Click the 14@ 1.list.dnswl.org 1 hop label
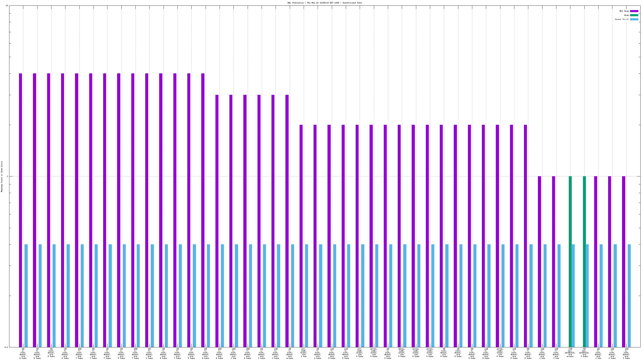644x362 pixels. click(233, 354)
